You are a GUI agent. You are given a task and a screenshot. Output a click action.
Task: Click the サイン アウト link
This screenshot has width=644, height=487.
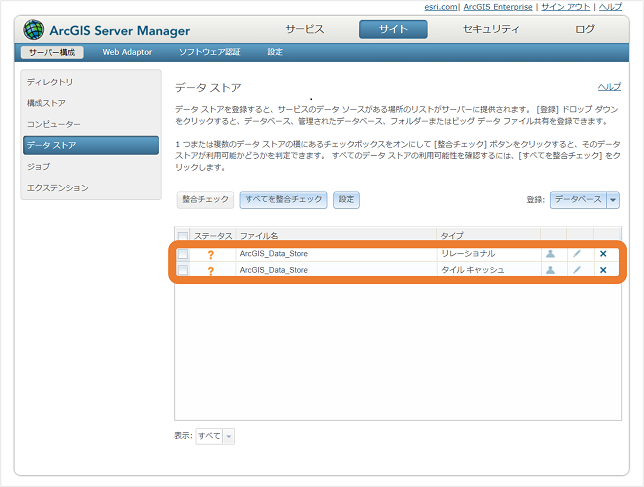click(x=566, y=7)
